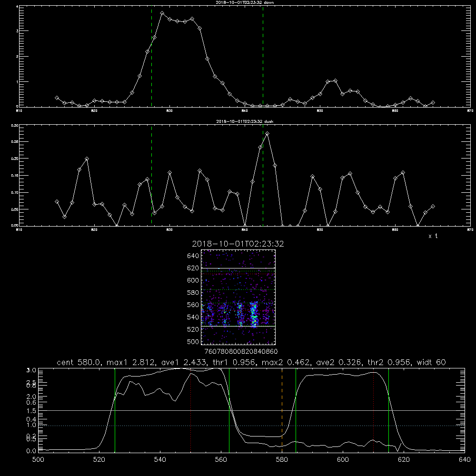476x476 pixels.
Task: Click the '500' x-axis label of bottom plot
Action: point(38,460)
